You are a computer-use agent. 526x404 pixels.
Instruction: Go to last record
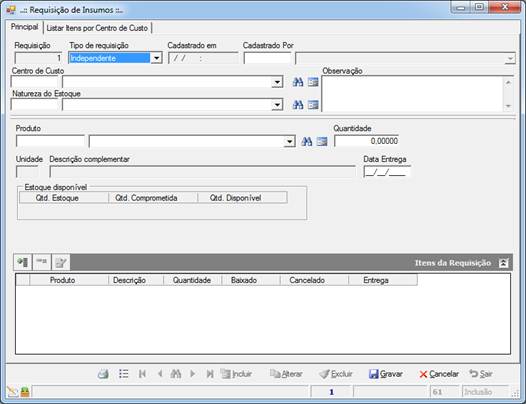pyautogui.click(x=210, y=374)
